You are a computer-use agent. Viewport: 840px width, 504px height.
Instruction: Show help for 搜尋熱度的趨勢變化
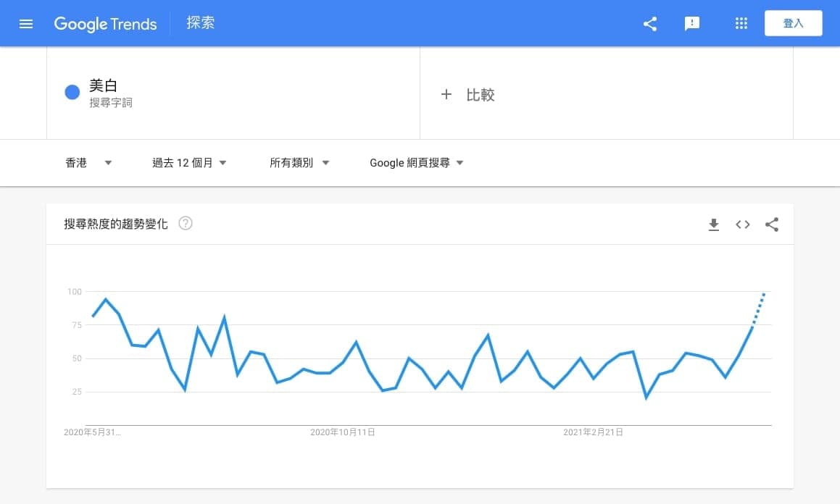[186, 223]
